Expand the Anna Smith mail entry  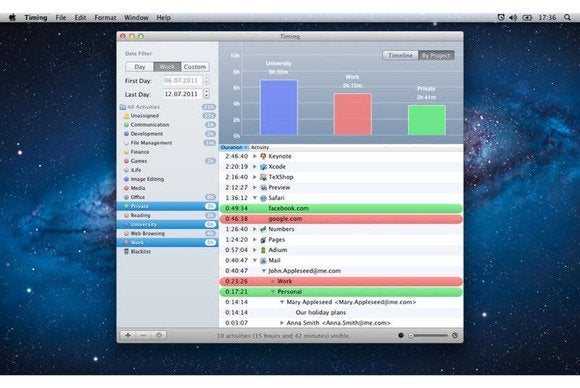click(x=282, y=323)
